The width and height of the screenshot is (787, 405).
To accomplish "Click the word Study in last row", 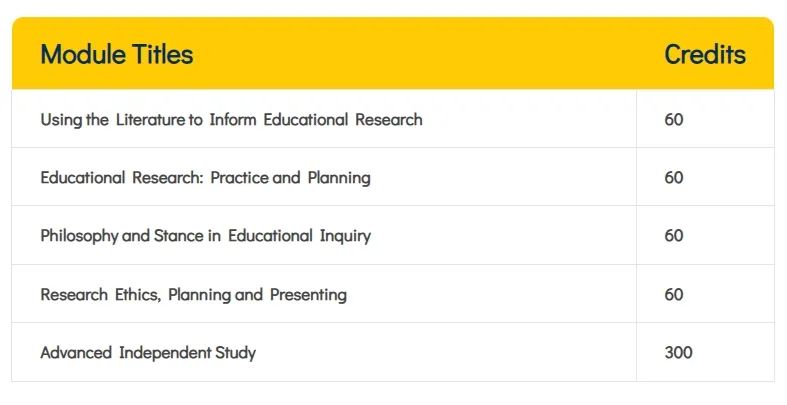I will (x=235, y=353).
